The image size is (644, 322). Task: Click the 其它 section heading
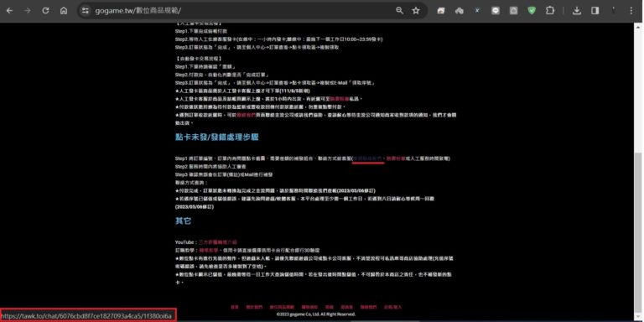[183, 221]
